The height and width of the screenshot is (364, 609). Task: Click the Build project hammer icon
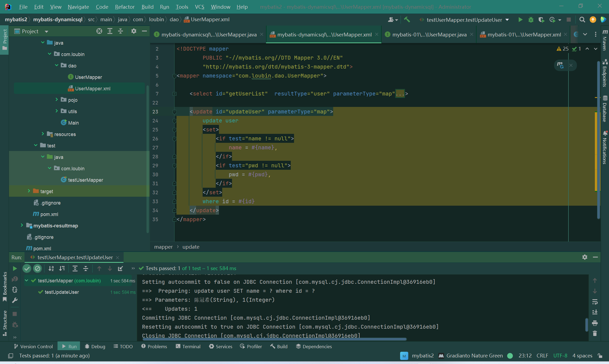[x=407, y=20]
